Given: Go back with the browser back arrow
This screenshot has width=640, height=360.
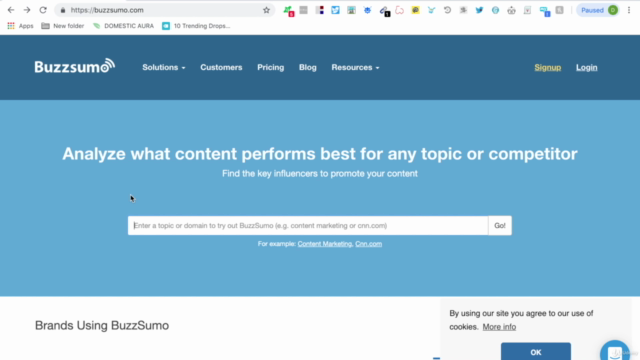Looking at the screenshot, I should [x=11, y=10].
